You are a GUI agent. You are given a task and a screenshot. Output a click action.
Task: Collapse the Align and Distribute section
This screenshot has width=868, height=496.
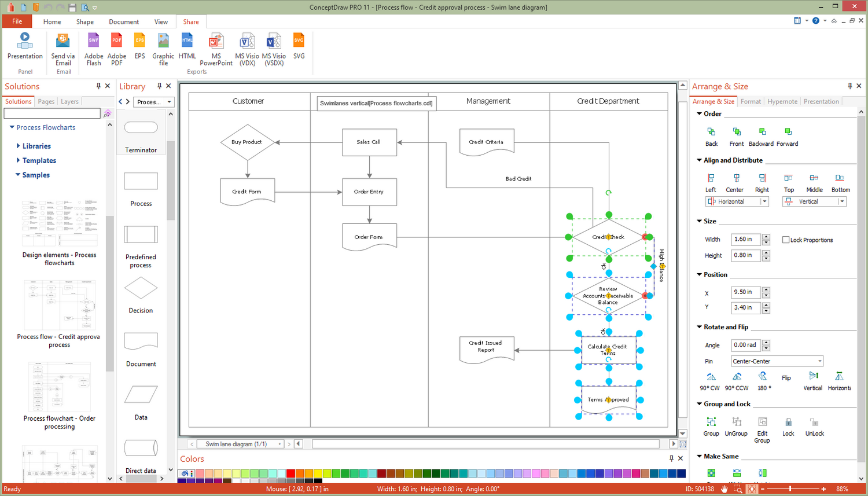point(699,160)
